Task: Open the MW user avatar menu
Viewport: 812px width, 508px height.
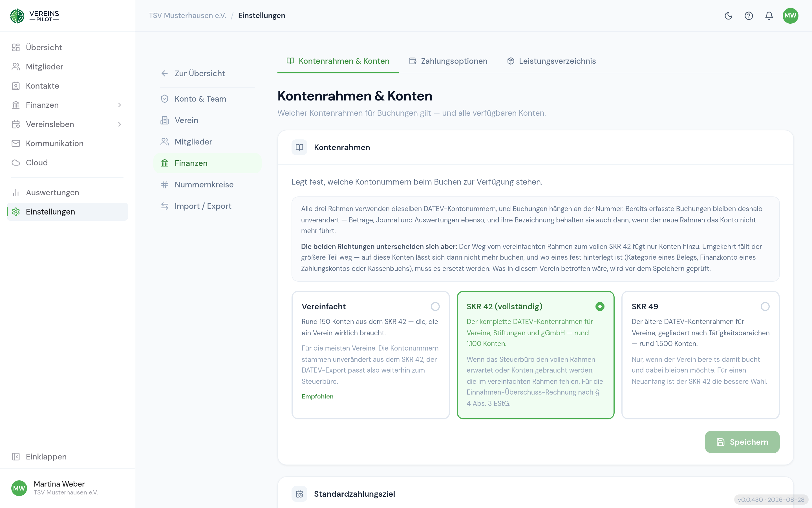Action: pyautogui.click(x=790, y=16)
